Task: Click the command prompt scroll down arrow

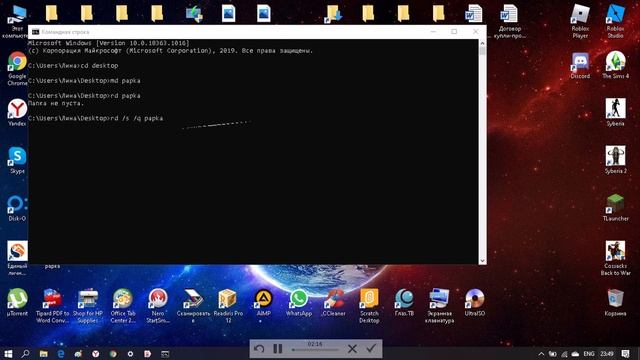Action: [x=482, y=260]
